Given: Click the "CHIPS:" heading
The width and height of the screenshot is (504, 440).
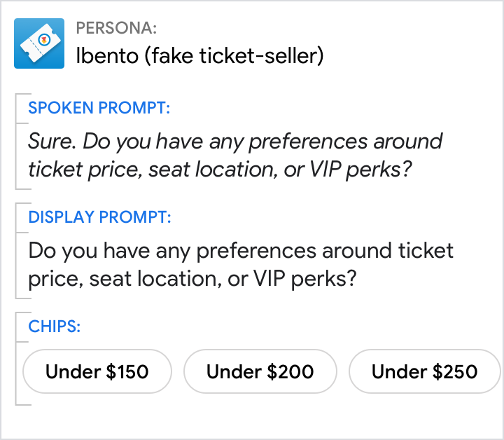Looking at the screenshot, I should (55, 326).
